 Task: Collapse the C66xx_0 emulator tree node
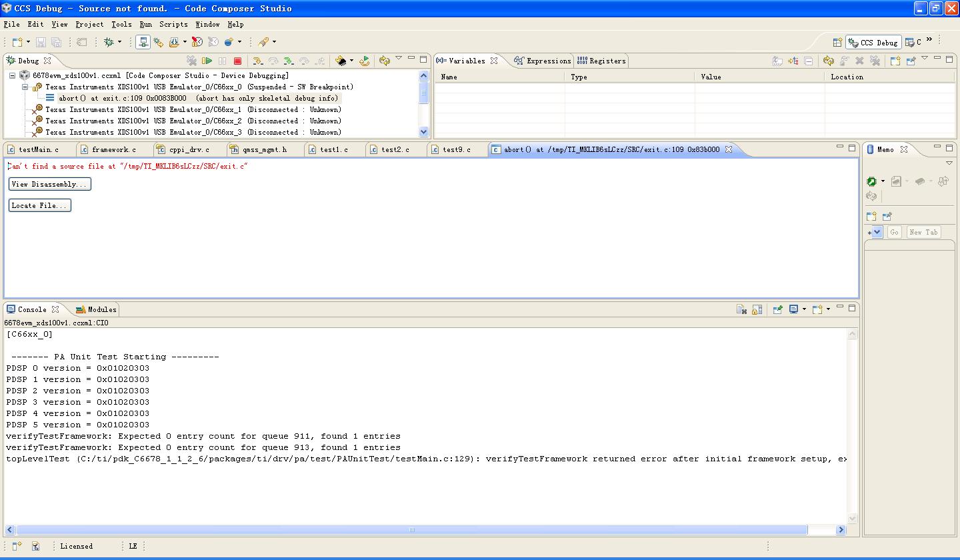pyautogui.click(x=25, y=87)
